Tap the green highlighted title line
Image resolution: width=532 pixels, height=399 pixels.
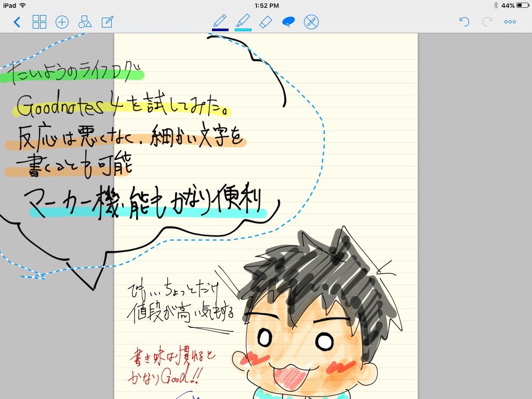click(73, 74)
